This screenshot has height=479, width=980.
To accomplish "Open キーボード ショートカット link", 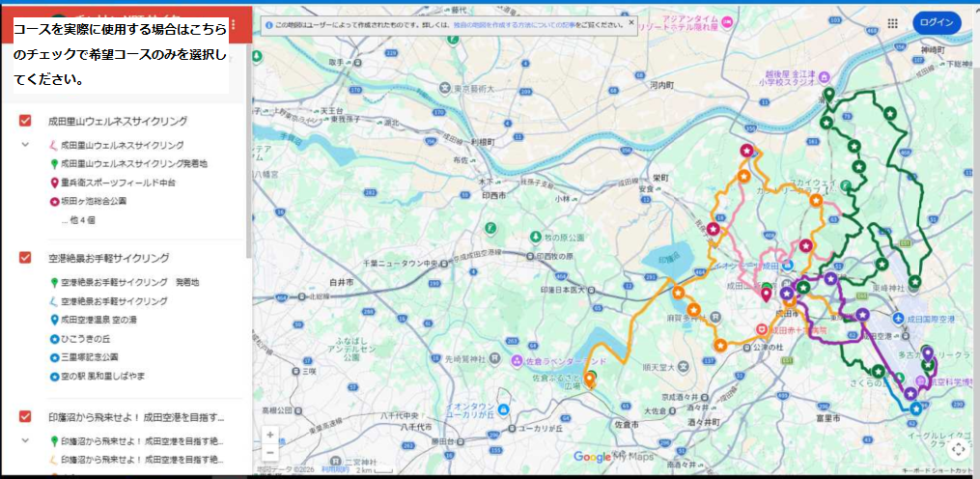I will 937,470.
